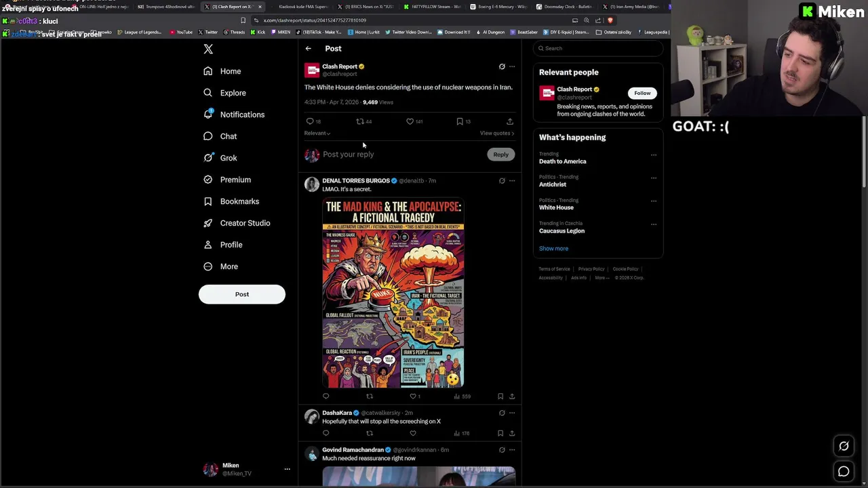Viewport: 868px width, 488px height.
Task: Open Grok in the sidebar
Action: point(220,158)
